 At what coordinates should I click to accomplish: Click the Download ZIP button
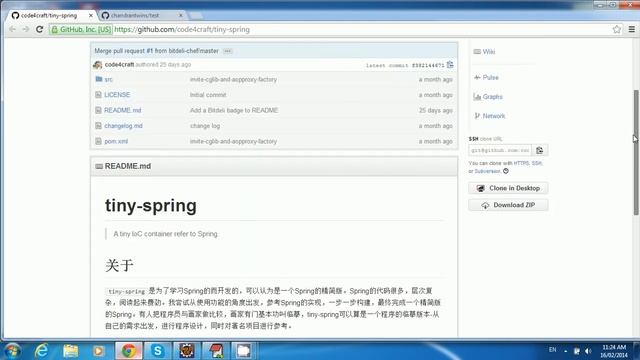pos(508,205)
